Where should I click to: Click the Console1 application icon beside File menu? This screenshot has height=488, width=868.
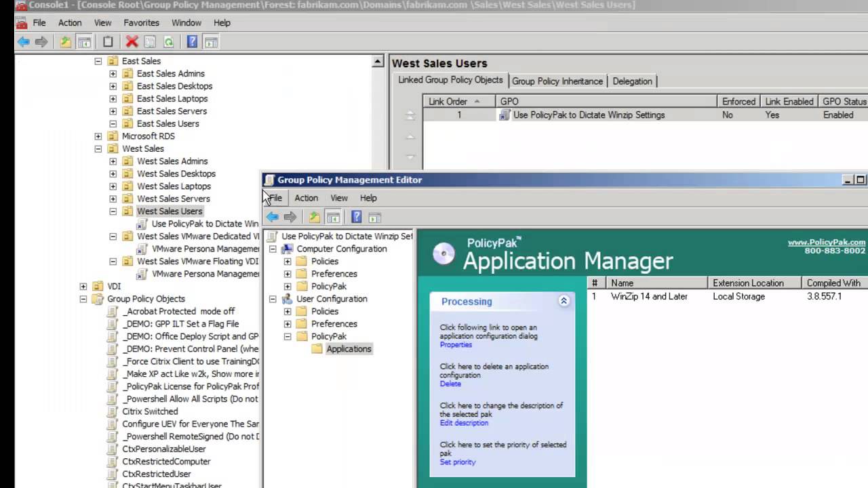(x=22, y=22)
